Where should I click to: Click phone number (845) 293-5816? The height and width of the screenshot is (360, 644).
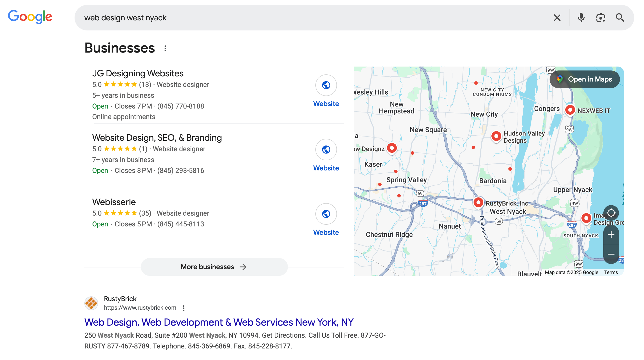(180, 170)
